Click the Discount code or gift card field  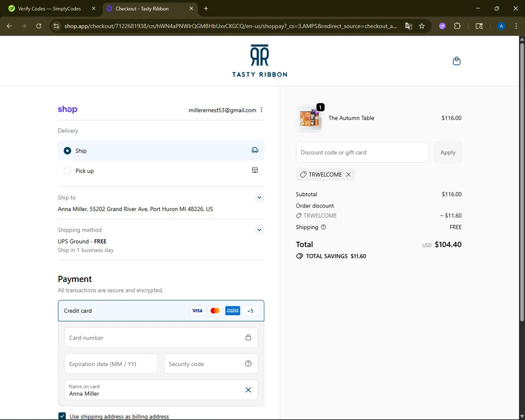(362, 152)
